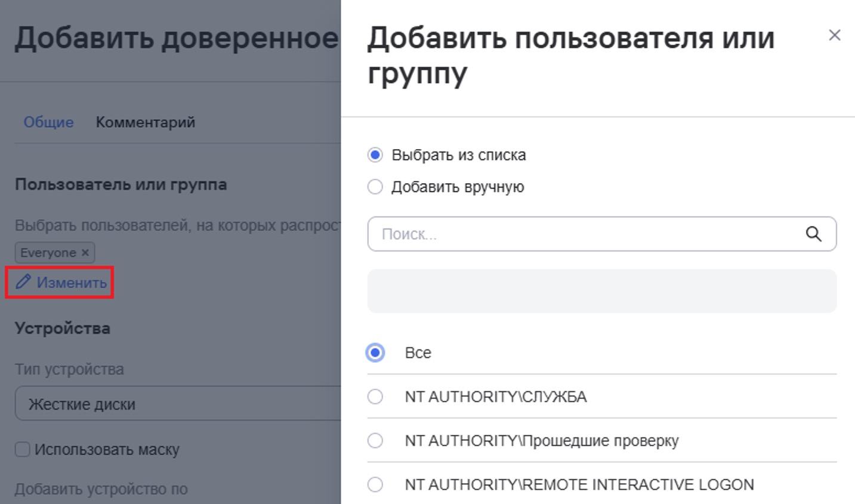This screenshot has height=504, width=855.
Task: Enable the Использовать маску checkbox
Action: pos(22,449)
